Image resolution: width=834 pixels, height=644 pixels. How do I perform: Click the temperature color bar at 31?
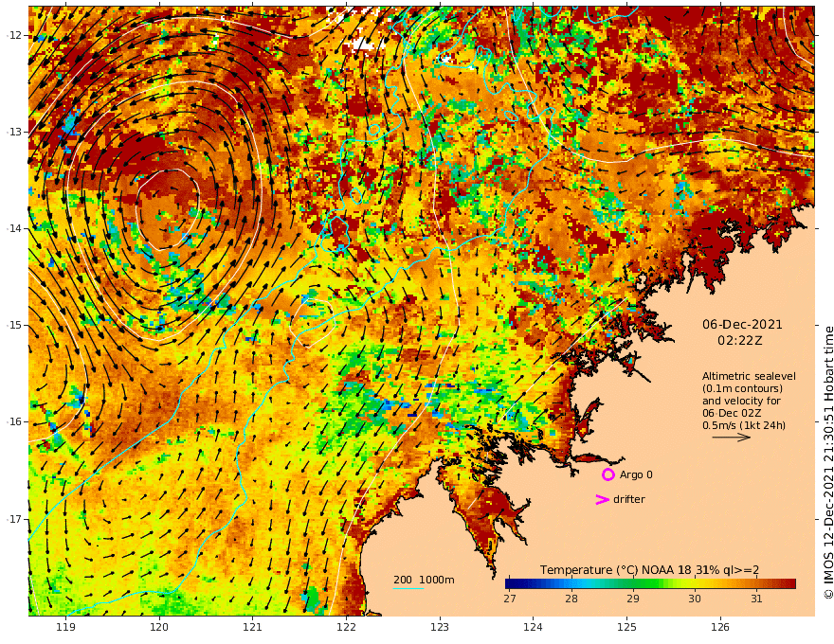click(x=756, y=584)
